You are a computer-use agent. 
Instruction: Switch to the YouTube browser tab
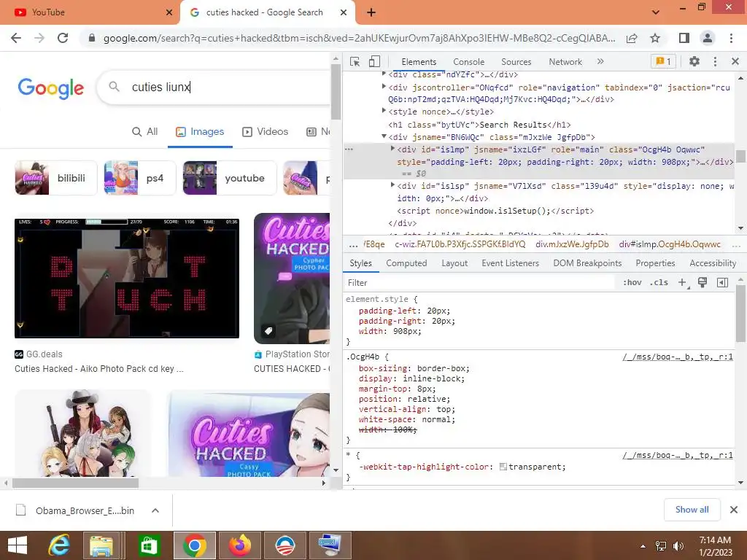click(89, 12)
